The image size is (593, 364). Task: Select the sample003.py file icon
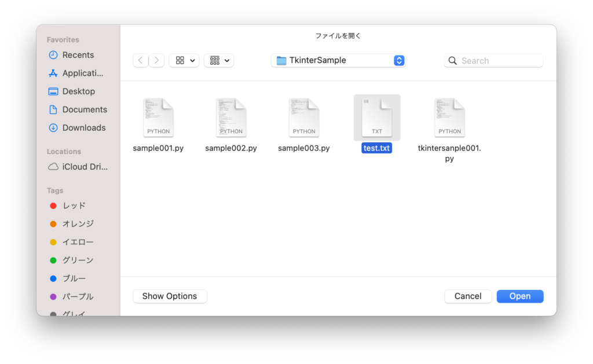coord(304,117)
